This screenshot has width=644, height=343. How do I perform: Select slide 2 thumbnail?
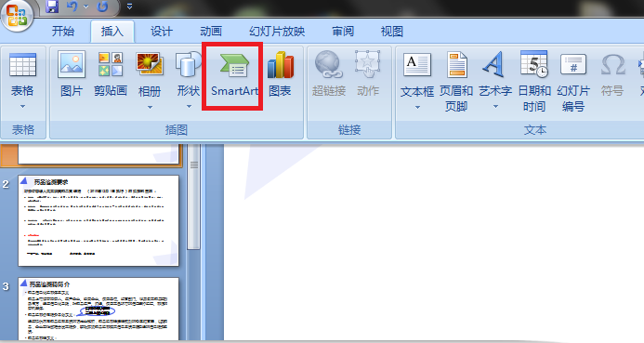click(99, 221)
